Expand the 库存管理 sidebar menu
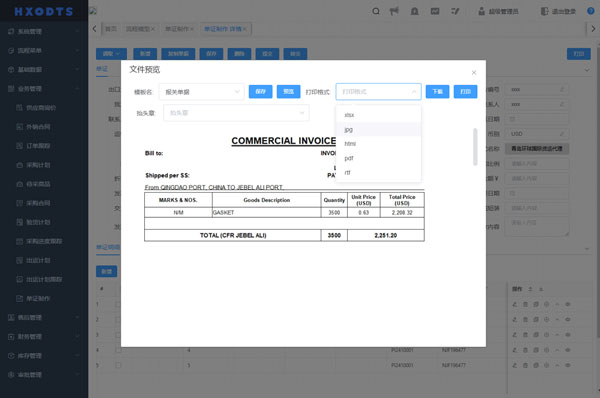 (x=44, y=356)
